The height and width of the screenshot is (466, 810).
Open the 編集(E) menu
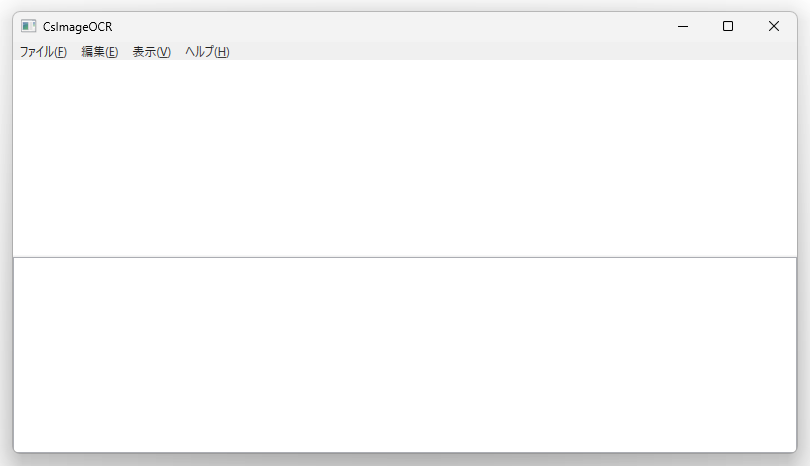pos(100,52)
